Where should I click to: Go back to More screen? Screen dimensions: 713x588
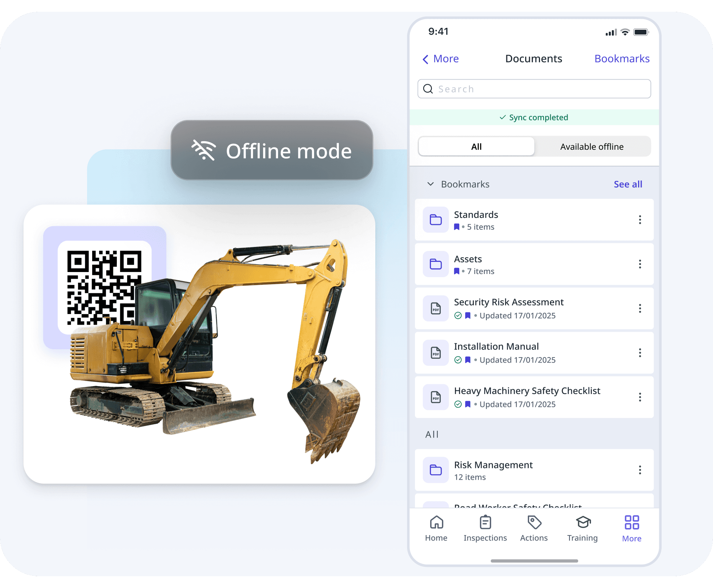tap(441, 59)
